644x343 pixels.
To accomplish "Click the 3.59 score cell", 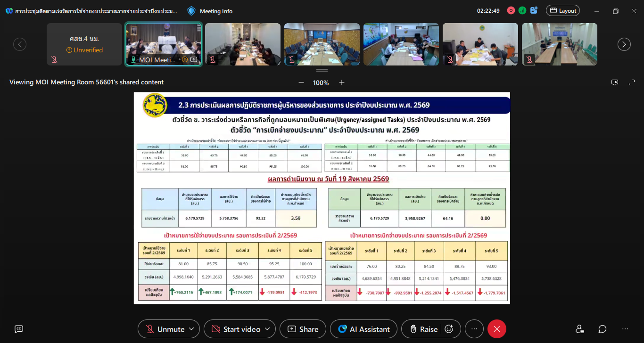I will 296,218.
